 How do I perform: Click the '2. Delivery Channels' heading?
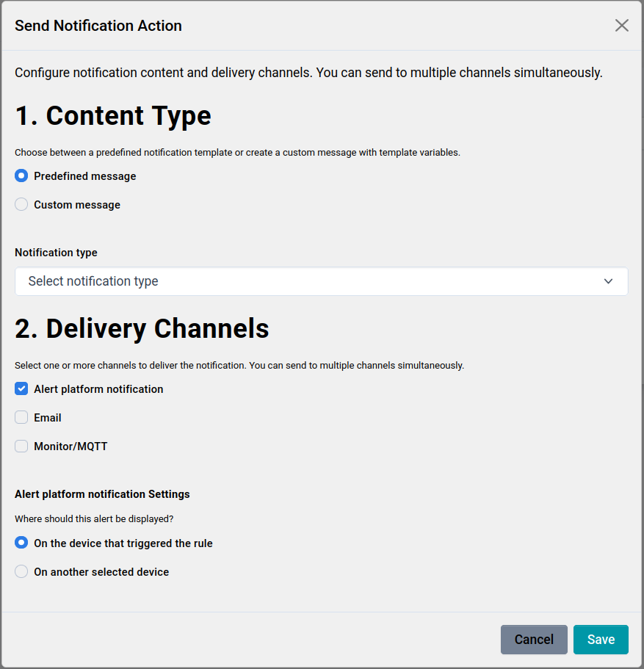click(142, 328)
